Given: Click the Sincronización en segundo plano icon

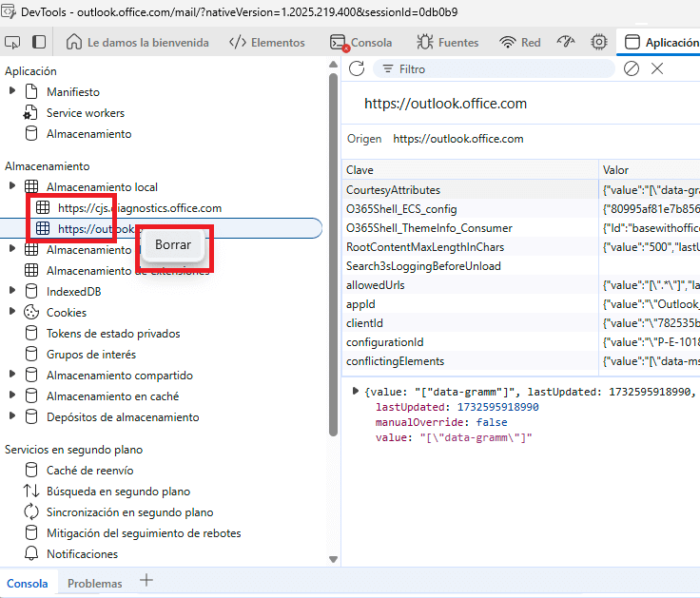Looking at the screenshot, I should pos(31,511).
